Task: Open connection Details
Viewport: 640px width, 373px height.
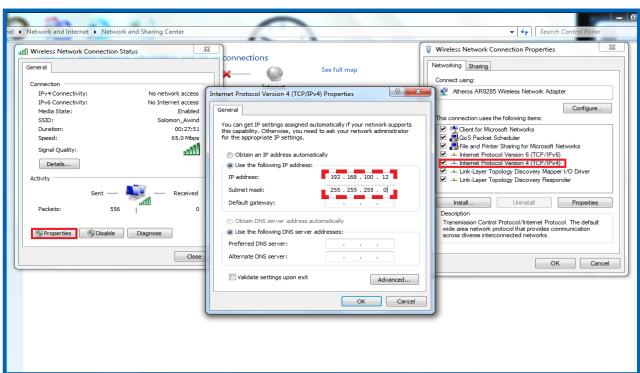Action: [59, 164]
